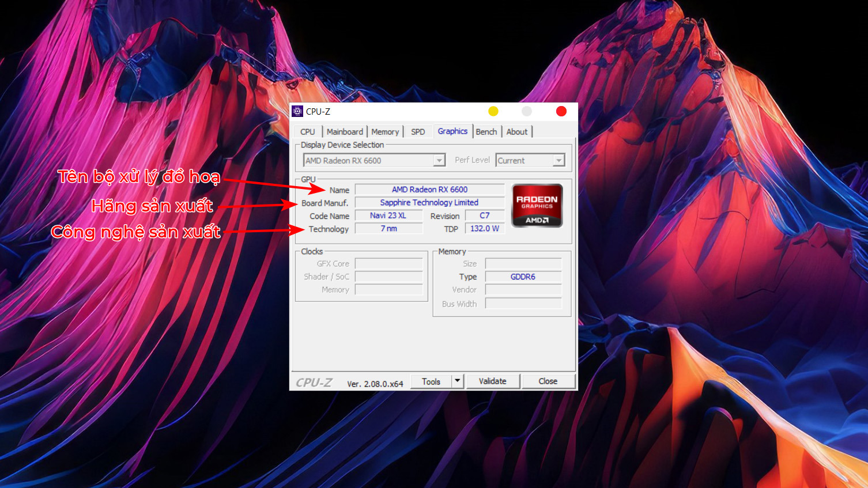Click the Tools button

(431, 381)
